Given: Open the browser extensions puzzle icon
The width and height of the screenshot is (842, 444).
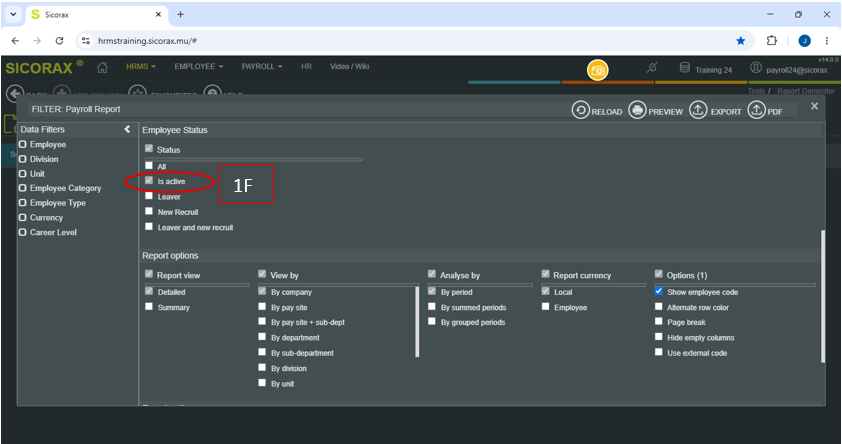Looking at the screenshot, I should (x=772, y=41).
